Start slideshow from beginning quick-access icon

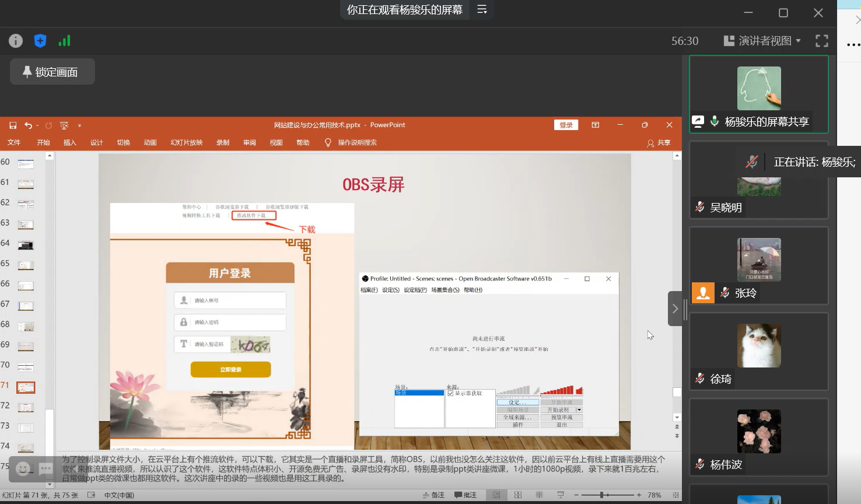tap(64, 125)
